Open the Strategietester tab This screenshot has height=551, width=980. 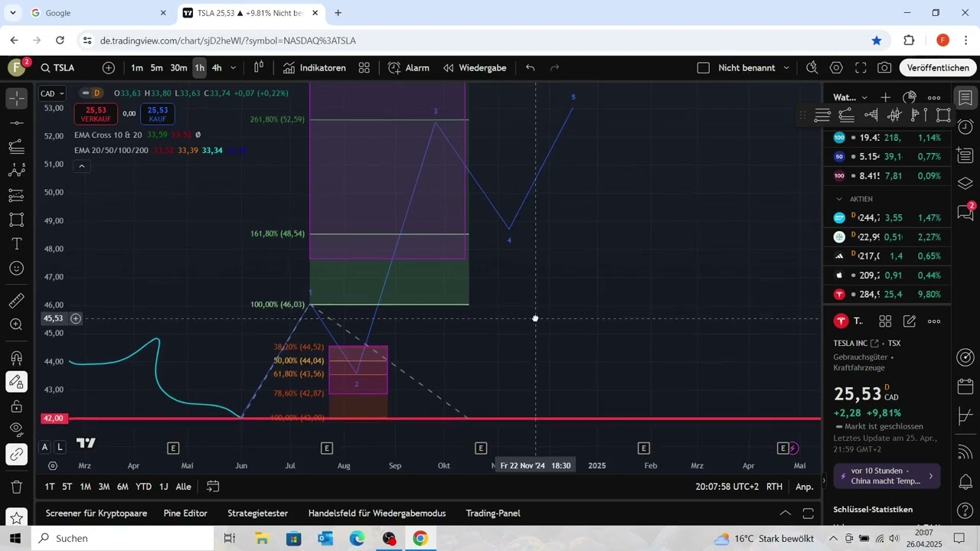[x=257, y=514]
